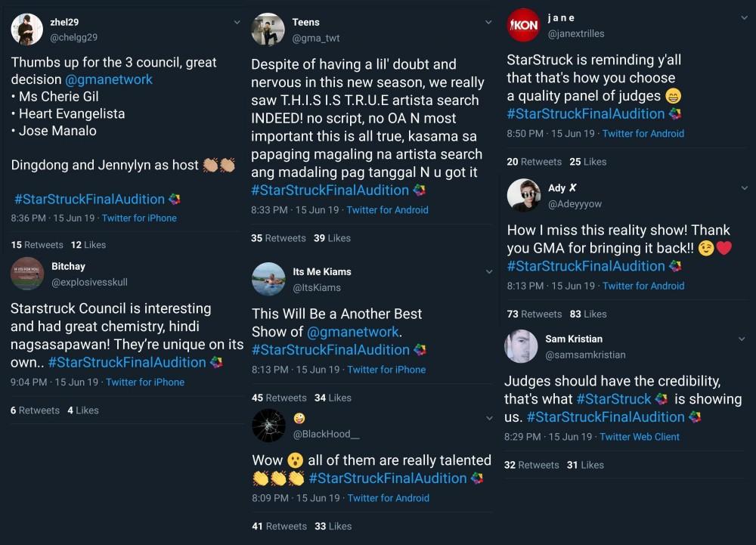
Task: Open BlackHood__ cracked-glass avatar
Action: click(x=268, y=426)
